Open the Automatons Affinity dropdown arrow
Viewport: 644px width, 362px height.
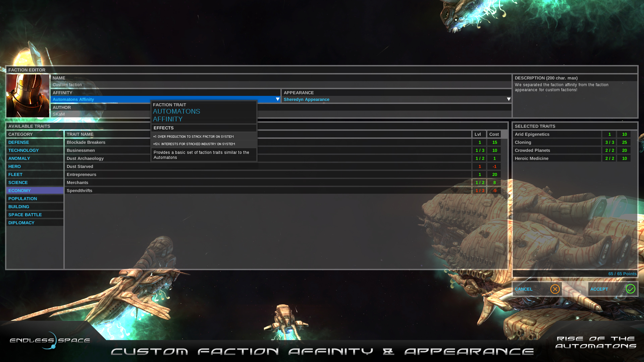[x=277, y=99]
